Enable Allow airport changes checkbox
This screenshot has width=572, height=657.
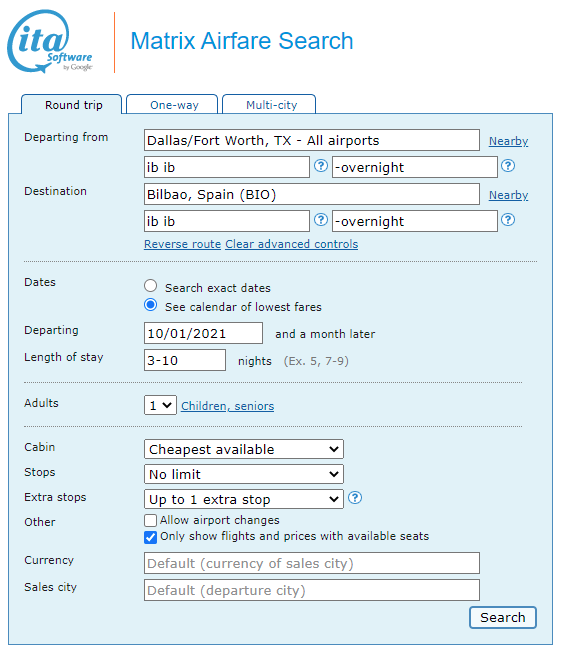(150, 520)
